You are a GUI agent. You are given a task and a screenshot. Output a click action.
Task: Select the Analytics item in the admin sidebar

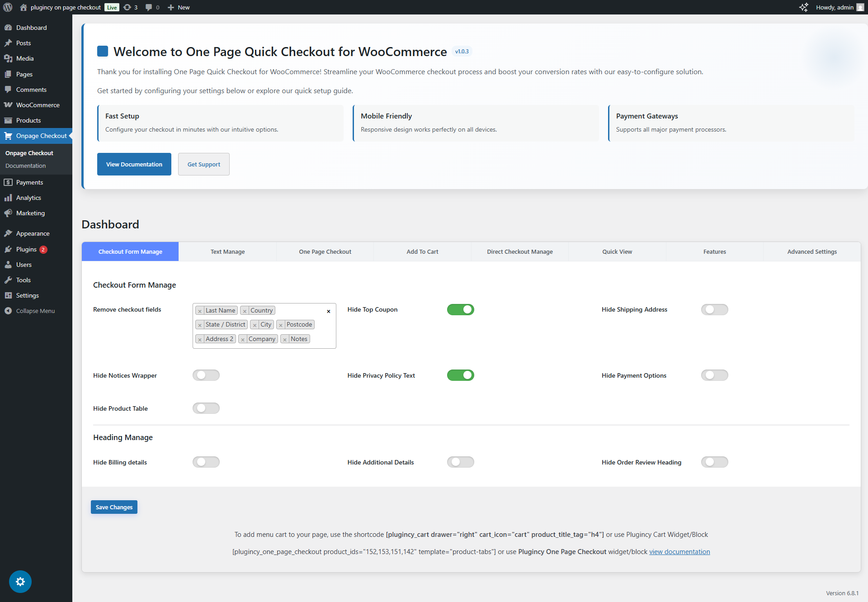click(28, 198)
